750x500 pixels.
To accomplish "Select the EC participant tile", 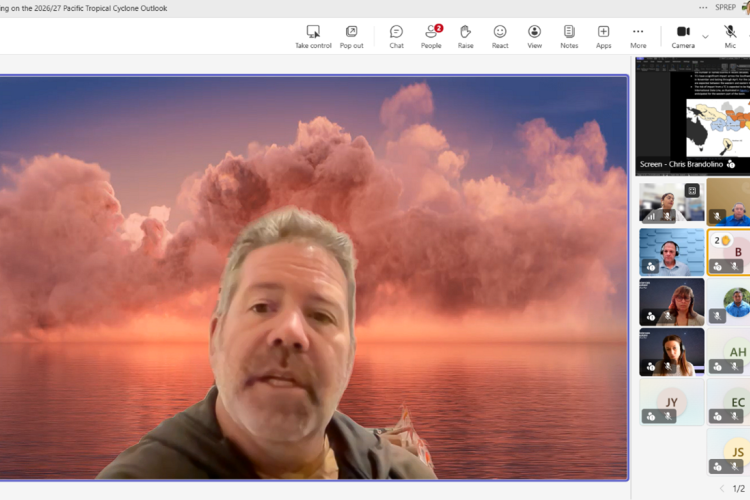I will (728, 402).
